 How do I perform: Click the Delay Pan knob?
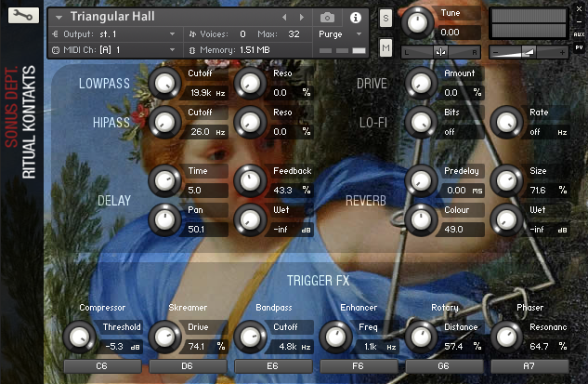click(x=164, y=220)
